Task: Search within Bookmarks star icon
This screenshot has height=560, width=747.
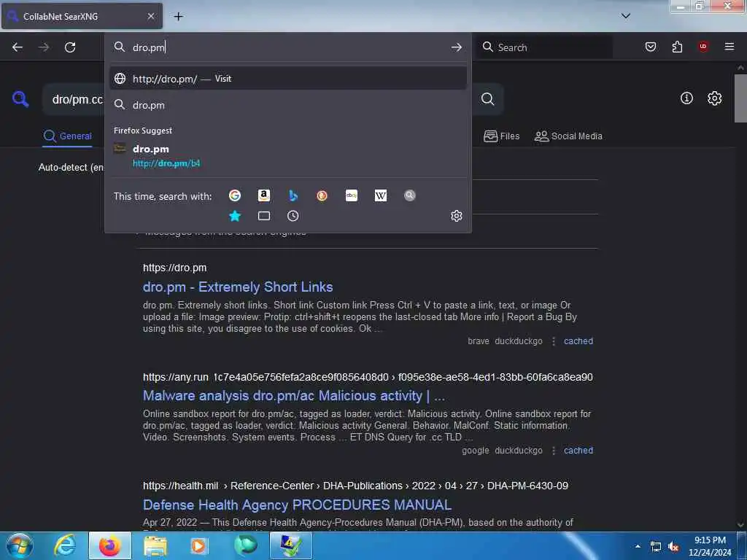Action: [x=235, y=216]
